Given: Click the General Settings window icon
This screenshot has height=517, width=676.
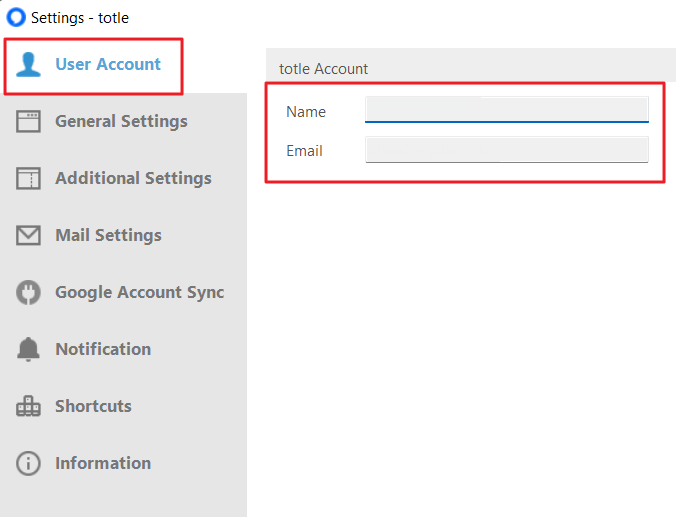Looking at the screenshot, I should pyautogui.click(x=28, y=121).
